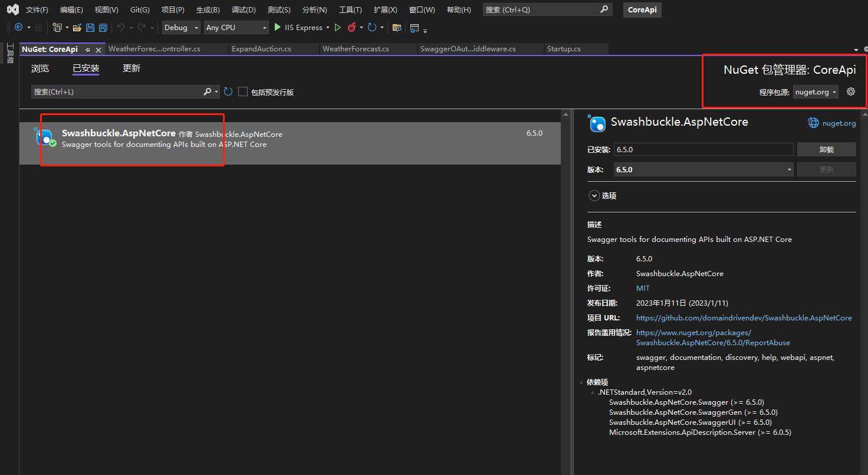Click the hot reload flame icon
This screenshot has width=868, height=475.
(352, 27)
